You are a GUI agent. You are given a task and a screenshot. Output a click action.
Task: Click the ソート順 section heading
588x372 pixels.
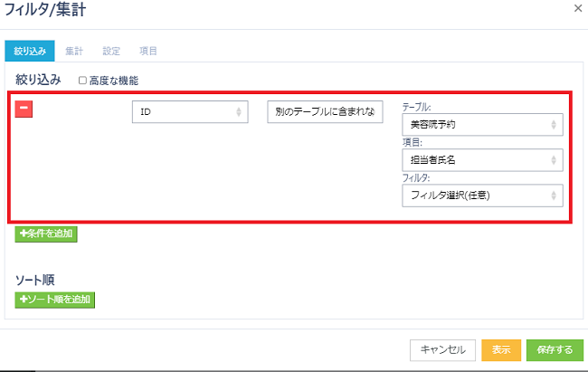tap(36, 280)
